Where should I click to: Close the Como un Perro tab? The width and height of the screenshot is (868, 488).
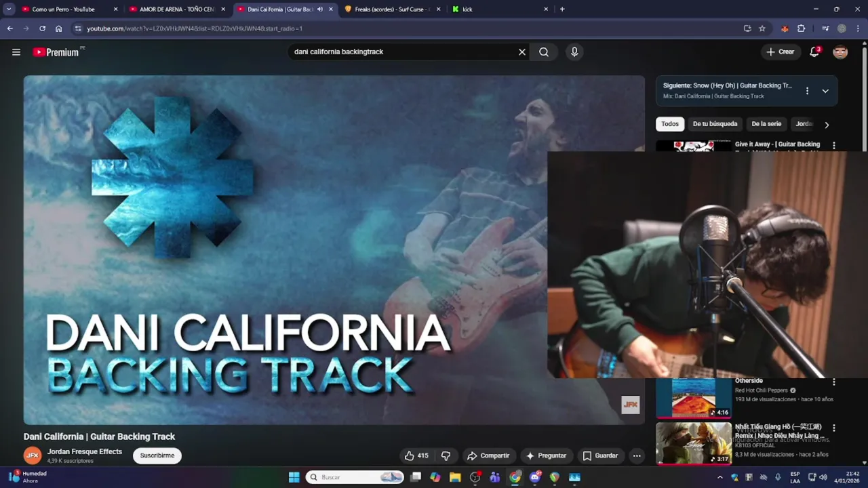pyautogui.click(x=115, y=9)
